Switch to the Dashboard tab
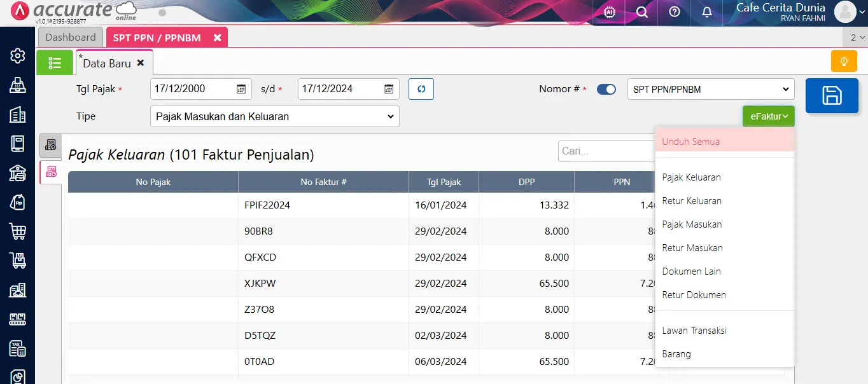 tap(70, 37)
